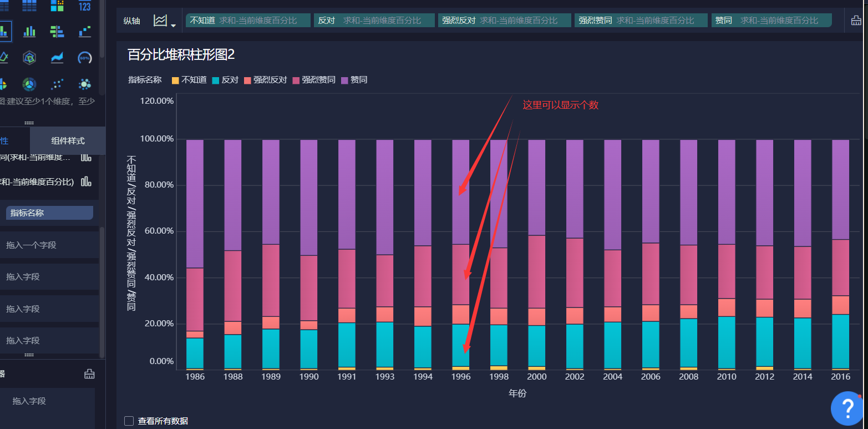This screenshot has height=429, width=868.
Task: Click the left field panel's vertical scrollbar
Action: (x=101, y=292)
